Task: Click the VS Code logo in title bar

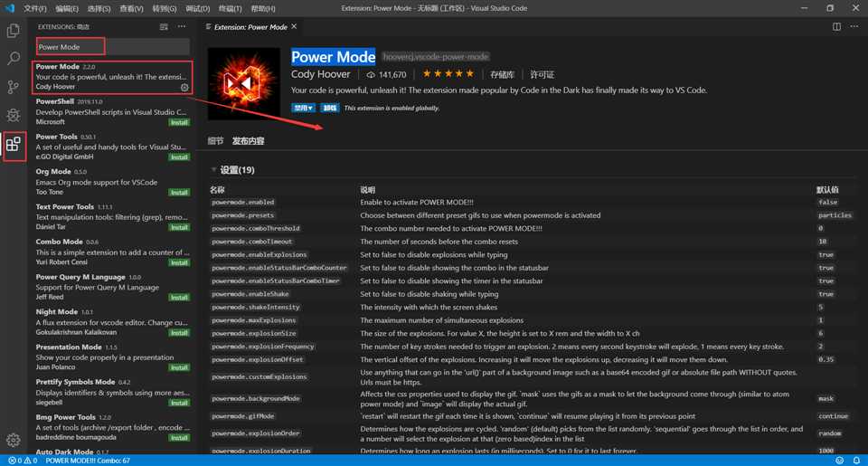Action: click(9, 8)
